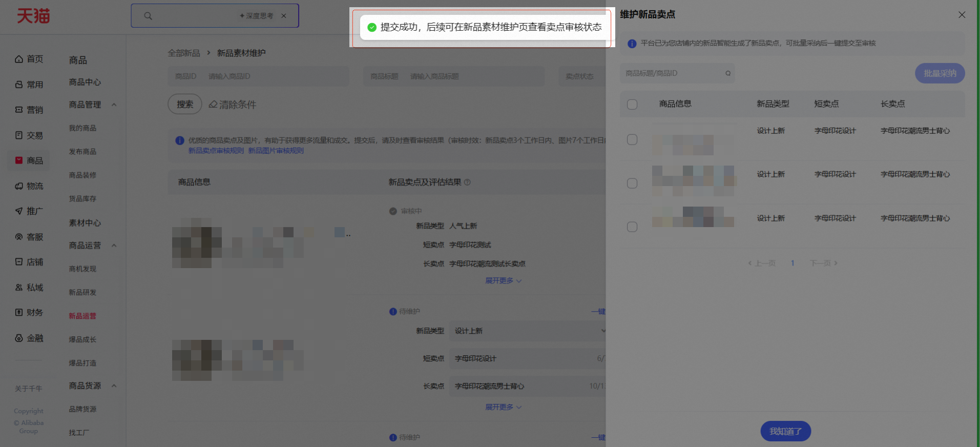
Task: Open 商品中心 in submenu
Action: pos(85,82)
